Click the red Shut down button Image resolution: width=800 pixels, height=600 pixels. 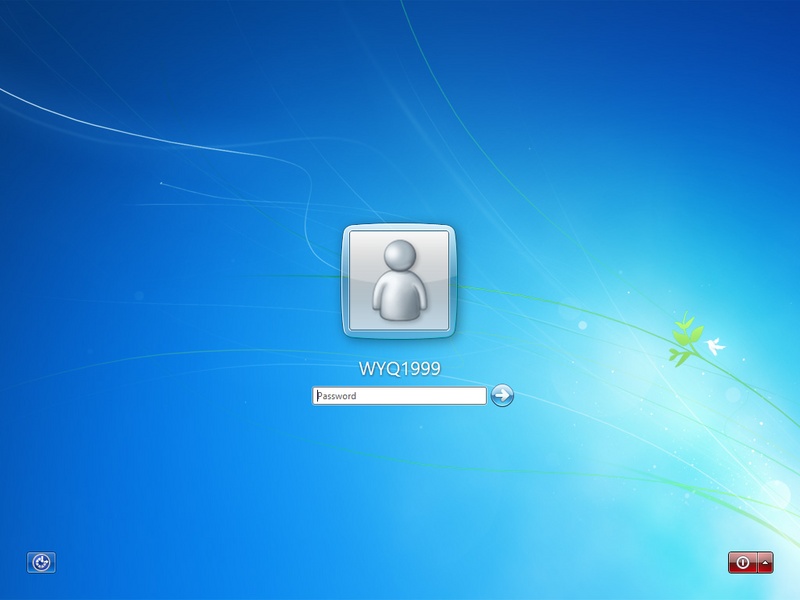click(x=743, y=562)
